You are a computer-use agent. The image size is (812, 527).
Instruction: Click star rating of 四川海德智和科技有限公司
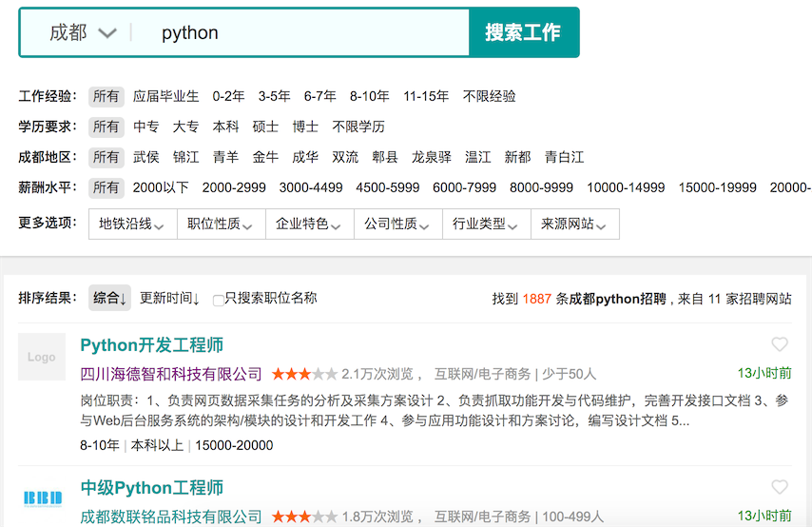pyautogui.click(x=304, y=374)
